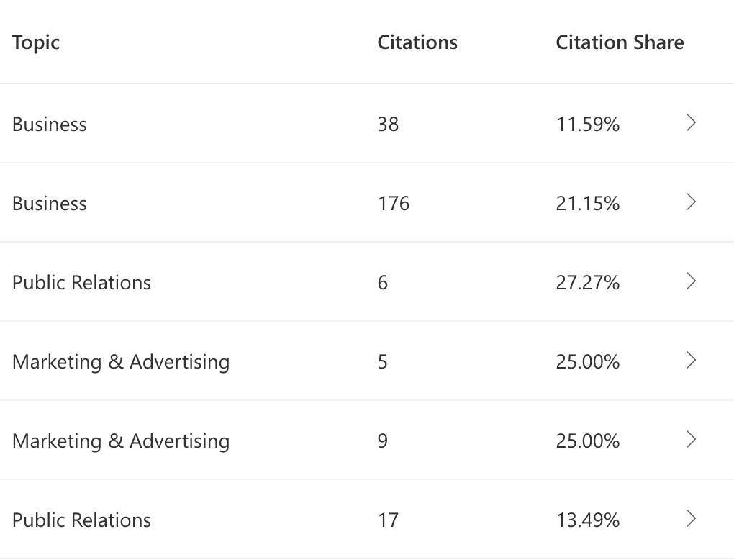Click the Citation Share column header
The height and width of the screenshot is (560, 734).
tap(620, 42)
